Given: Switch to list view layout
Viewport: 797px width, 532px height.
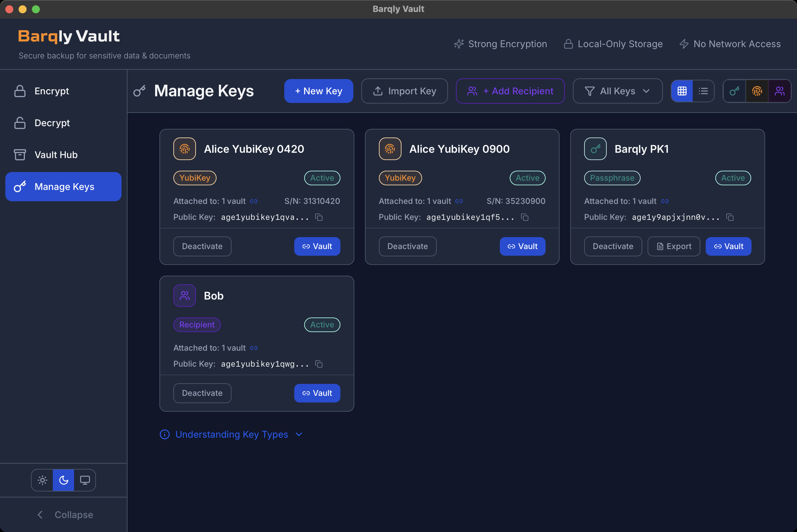Looking at the screenshot, I should (x=703, y=91).
